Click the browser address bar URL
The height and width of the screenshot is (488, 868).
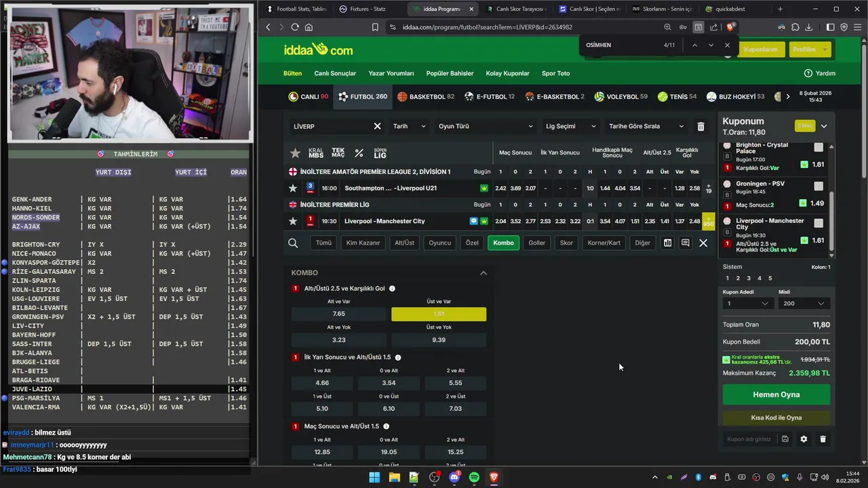(x=487, y=27)
